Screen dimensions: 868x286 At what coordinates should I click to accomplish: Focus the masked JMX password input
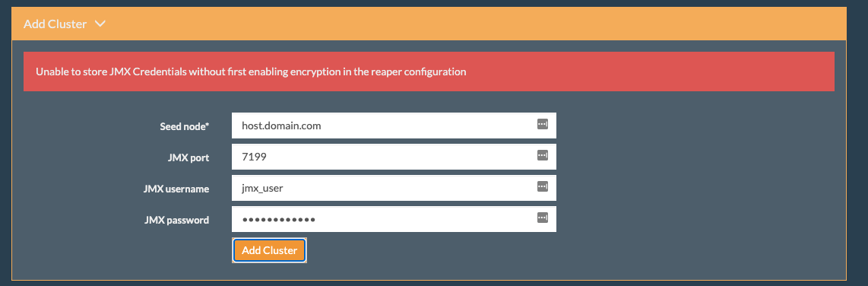[x=394, y=219]
